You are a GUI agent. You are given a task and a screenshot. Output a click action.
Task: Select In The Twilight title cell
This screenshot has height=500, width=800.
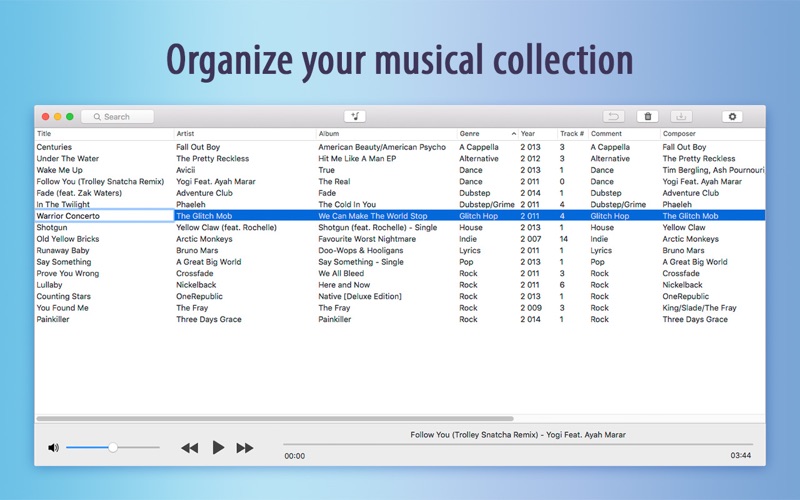point(63,204)
